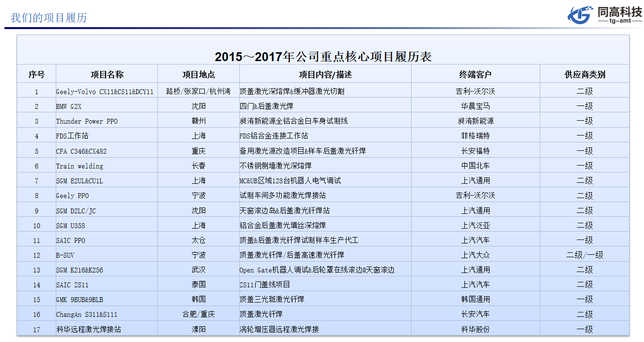
Task: Click location cell 韩国
Action: 199,300
